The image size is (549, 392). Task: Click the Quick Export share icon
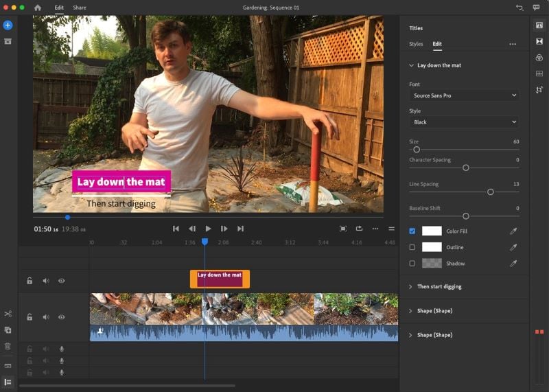click(x=359, y=229)
